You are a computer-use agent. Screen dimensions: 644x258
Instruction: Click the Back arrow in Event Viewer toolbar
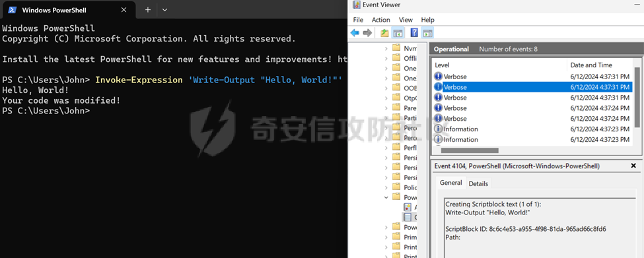tap(355, 33)
